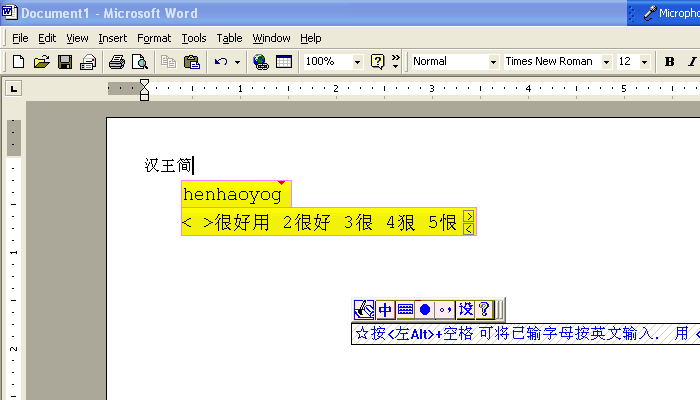The height and width of the screenshot is (400, 700).
Task: Click the Copy icon
Action: click(x=168, y=62)
